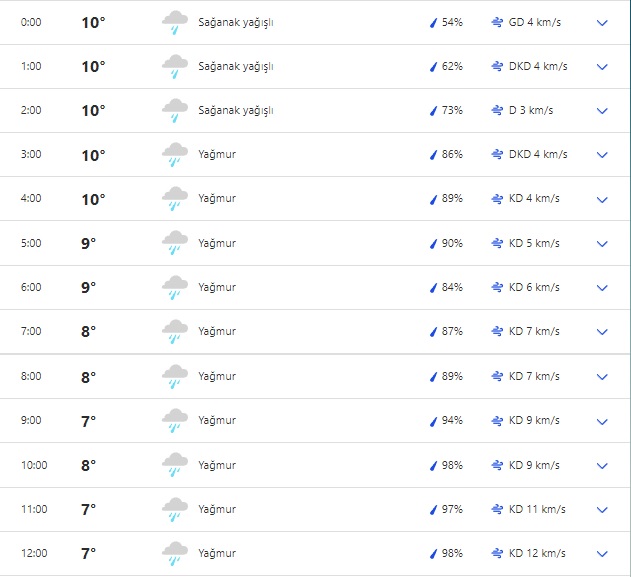This screenshot has height=577, width=631.
Task: Click the wind icon at 12:00
Action: 497,553
